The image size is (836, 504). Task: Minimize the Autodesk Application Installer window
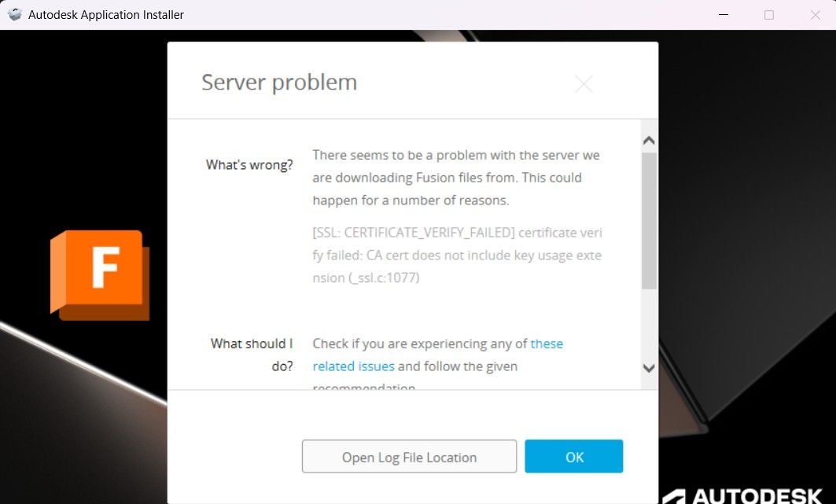point(724,15)
